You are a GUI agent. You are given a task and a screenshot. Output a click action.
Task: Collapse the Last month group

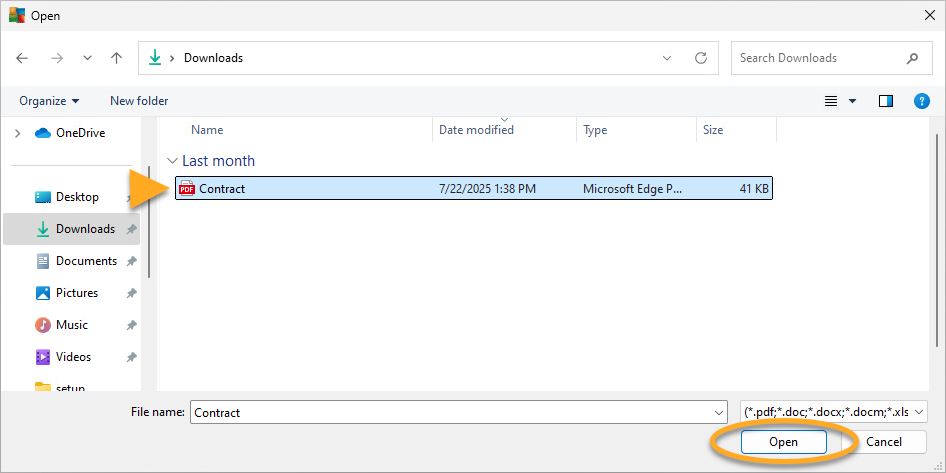click(173, 161)
